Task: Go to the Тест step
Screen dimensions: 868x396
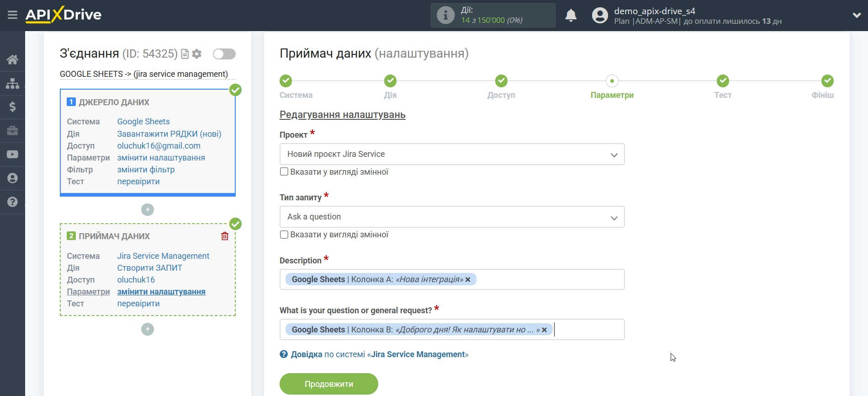Action: pyautogui.click(x=723, y=81)
